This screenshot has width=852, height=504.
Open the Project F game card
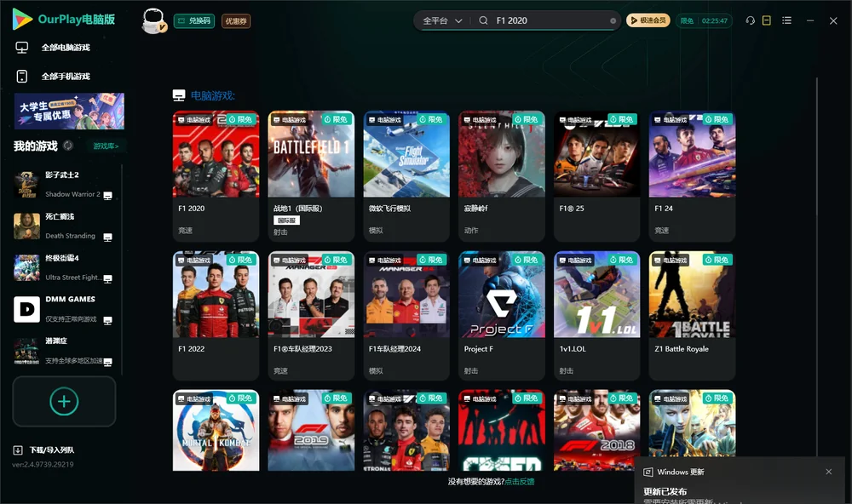[502, 316]
